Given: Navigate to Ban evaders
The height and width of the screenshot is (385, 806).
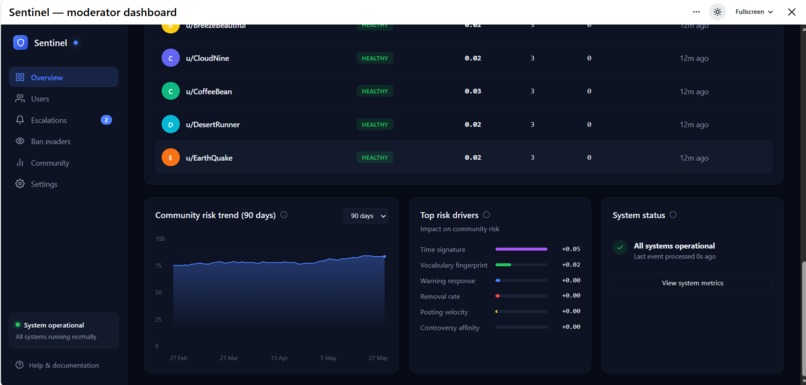Looking at the screenshot, I should [x=64, y=141].
